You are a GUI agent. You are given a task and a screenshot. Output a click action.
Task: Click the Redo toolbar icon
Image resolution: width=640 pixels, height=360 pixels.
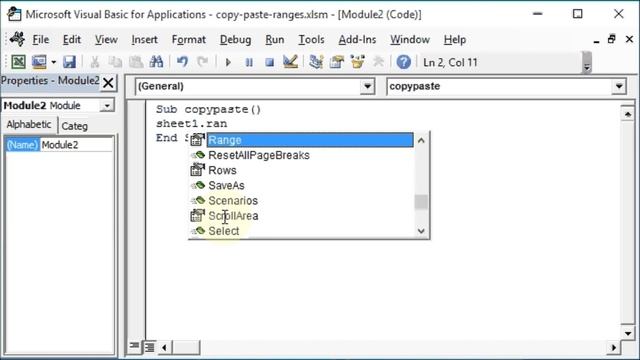(x=202, y=62)
